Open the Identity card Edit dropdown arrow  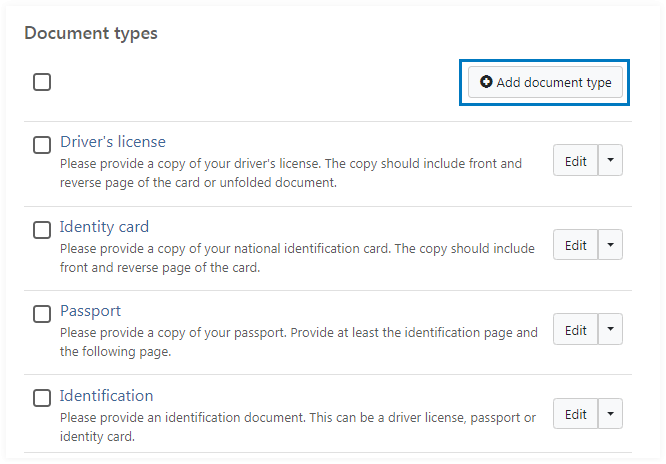point(610,245)
